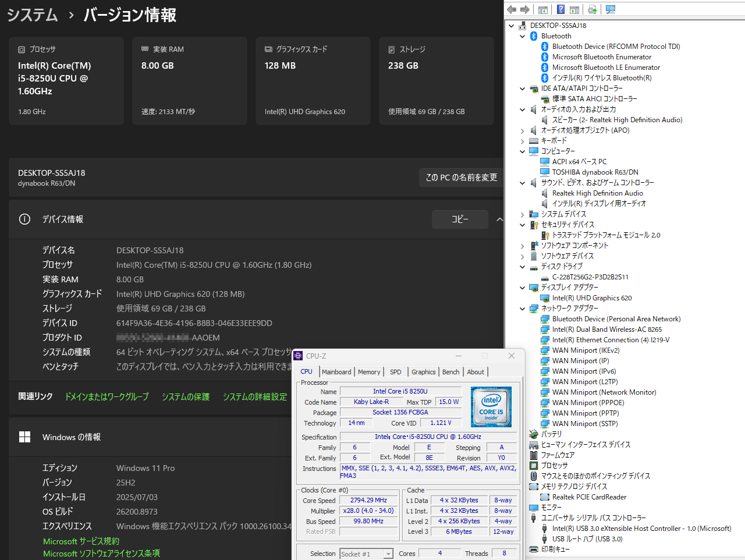Click the グラフィックス カード card icon
The width and height of the screenshot is (745, 560).
(268, 49)
